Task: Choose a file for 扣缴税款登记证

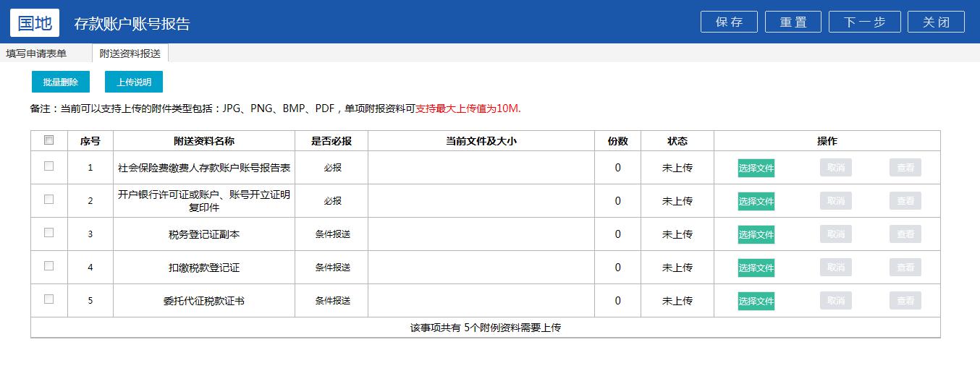Action: (756, 268)
